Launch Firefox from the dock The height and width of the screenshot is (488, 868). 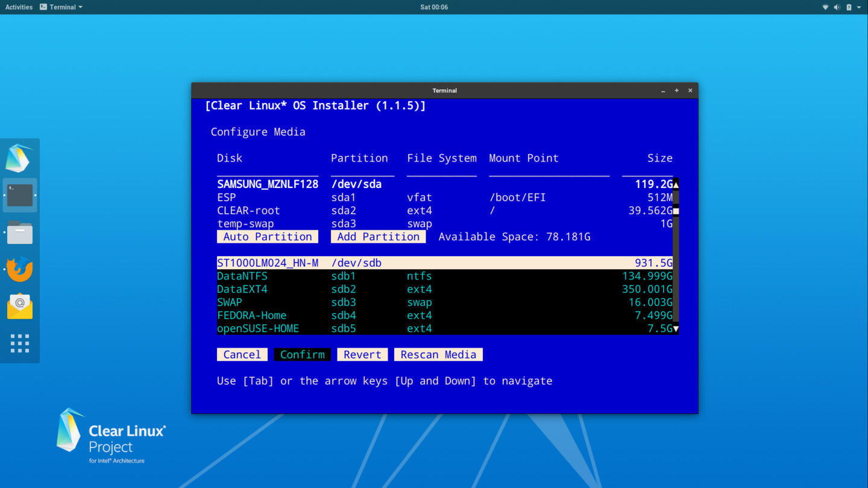click(20, 269)
